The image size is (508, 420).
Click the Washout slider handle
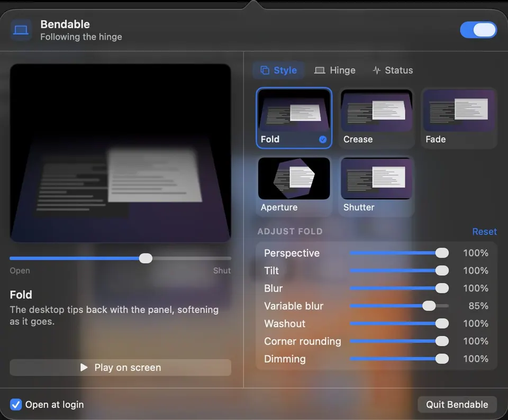(442, 324)
